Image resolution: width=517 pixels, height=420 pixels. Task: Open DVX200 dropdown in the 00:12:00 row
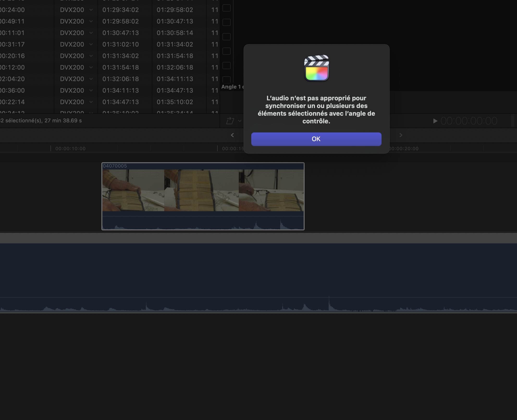(x=91, y=67)
